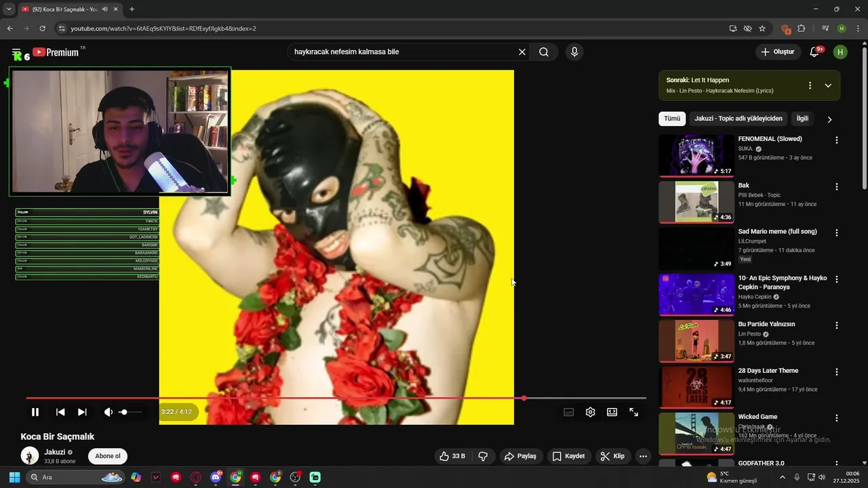This screenshot has width=868, height=488.
Task: Create a Klip with scissors button
Action: point(612,456)
